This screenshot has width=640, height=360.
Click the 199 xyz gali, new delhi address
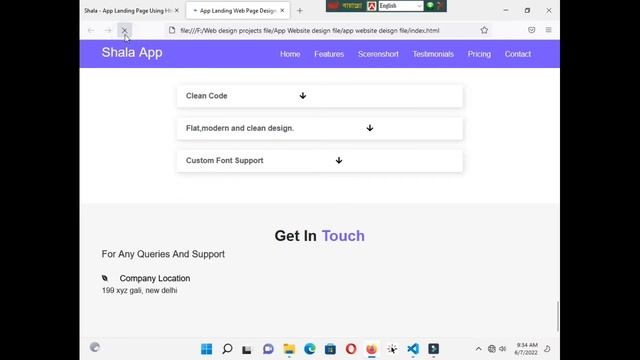pyautogui.click(x=140, y=291)
